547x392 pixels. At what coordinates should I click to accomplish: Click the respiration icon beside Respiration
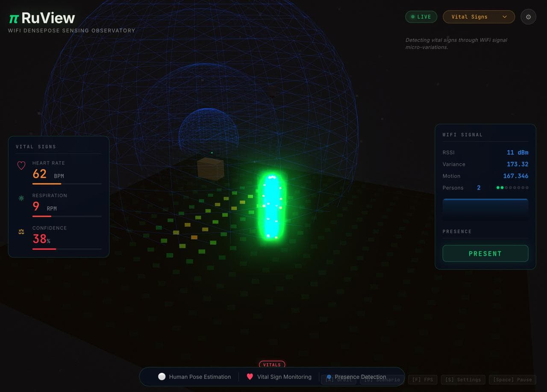coord(21,198)
